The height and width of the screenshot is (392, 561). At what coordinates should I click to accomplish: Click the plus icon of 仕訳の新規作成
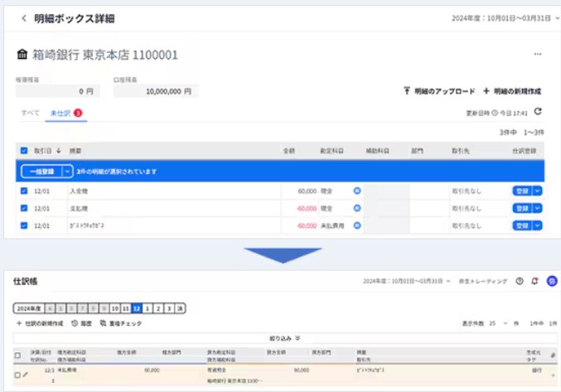(19, 323)
